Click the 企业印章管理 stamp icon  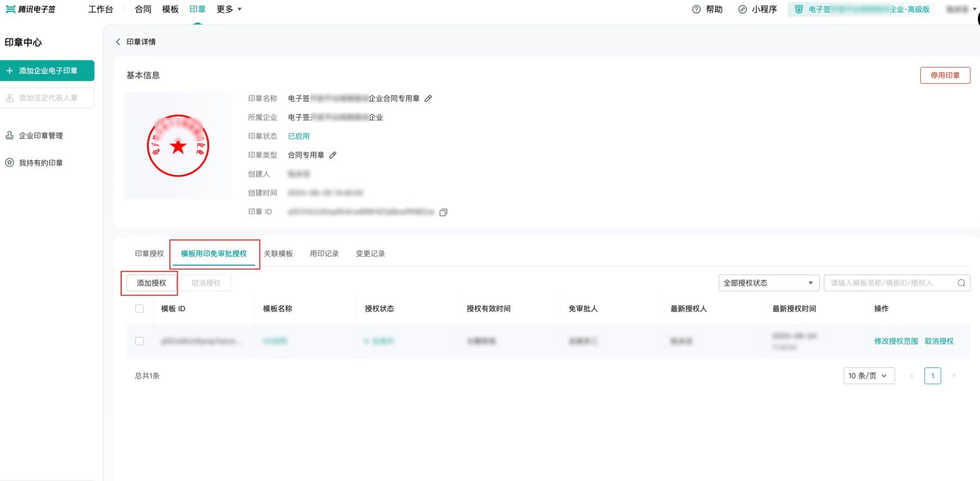pyautogui.click(x=10, y=135)
